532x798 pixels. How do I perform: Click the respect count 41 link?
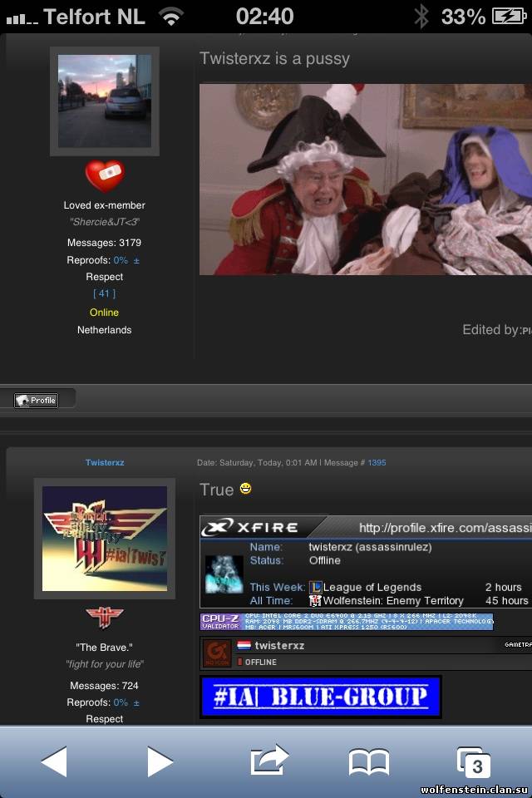[x=105, y=293]
